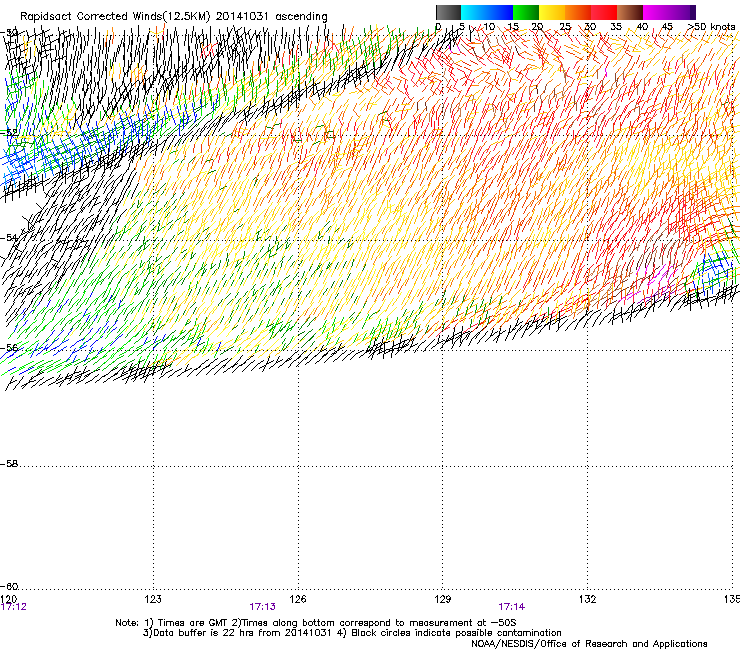The width and height of the screenshot is (740, 650).
Task: Click the latitude label '-58'
Action: pos(9,464)
